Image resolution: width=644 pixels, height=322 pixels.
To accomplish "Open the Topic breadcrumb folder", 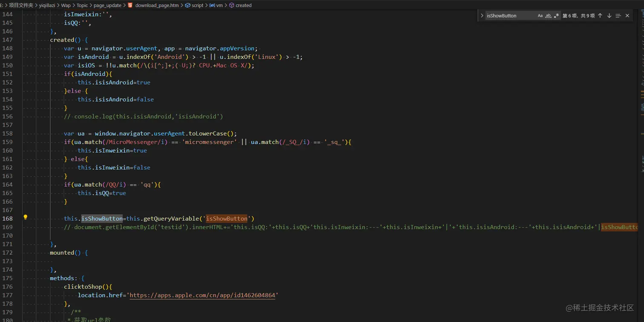I will 82,6.
